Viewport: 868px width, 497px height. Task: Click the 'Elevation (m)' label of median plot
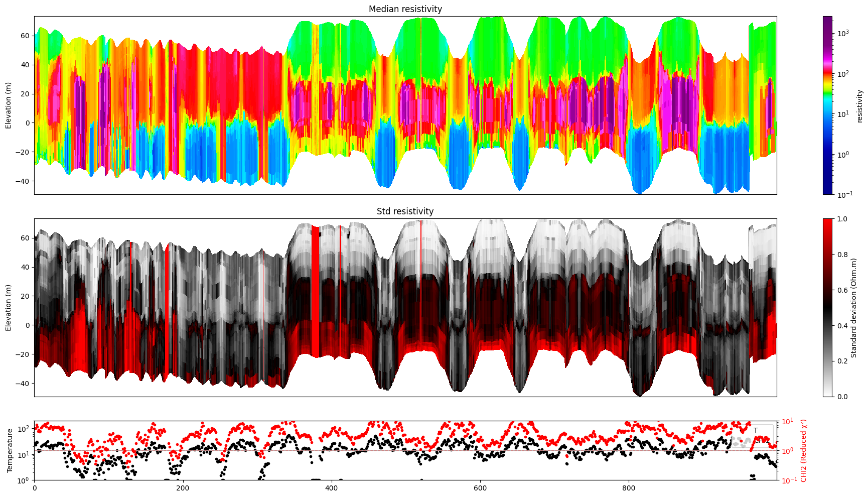(9, 105)
